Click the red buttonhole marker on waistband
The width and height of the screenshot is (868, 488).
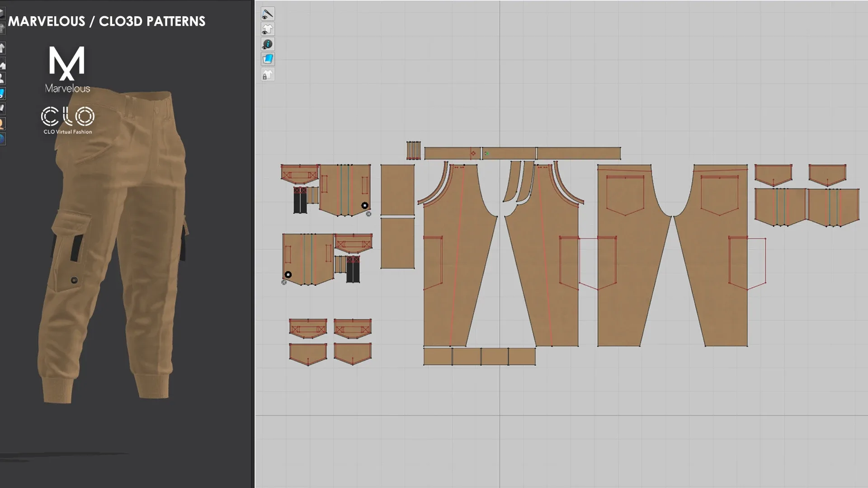point(473,154)
